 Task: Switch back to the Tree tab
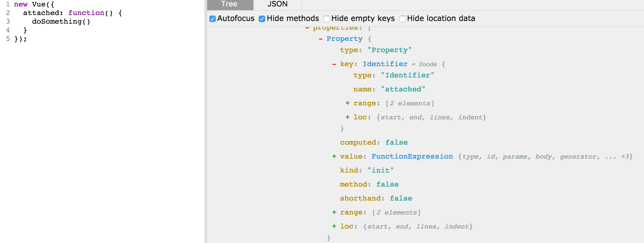tap(229, 4)
